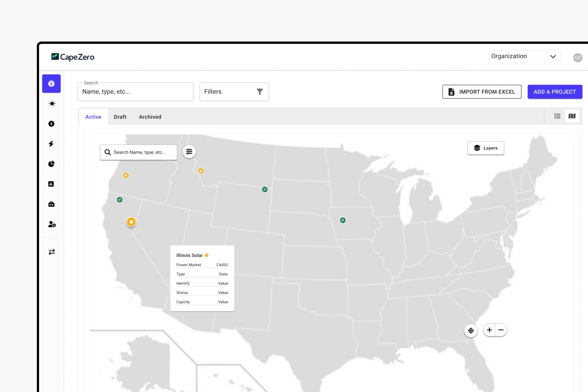Click the swap arrows sidebar icon
This screenshot has height=392, width=588.
[52, 252]
